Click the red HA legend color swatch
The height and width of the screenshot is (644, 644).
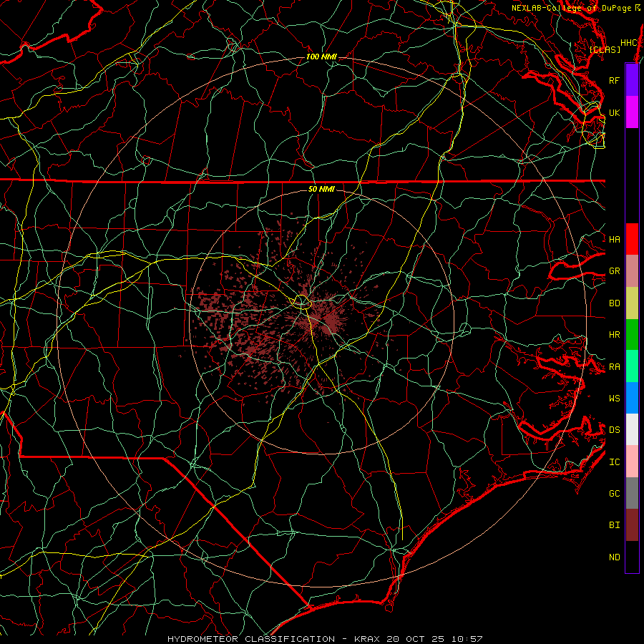(x=632, y=239)
